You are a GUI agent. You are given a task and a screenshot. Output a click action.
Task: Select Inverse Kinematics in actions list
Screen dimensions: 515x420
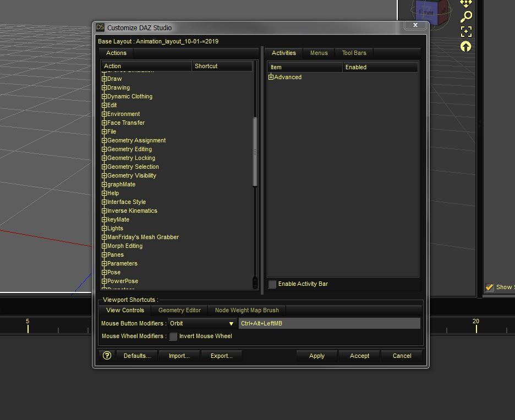point(132,211)
